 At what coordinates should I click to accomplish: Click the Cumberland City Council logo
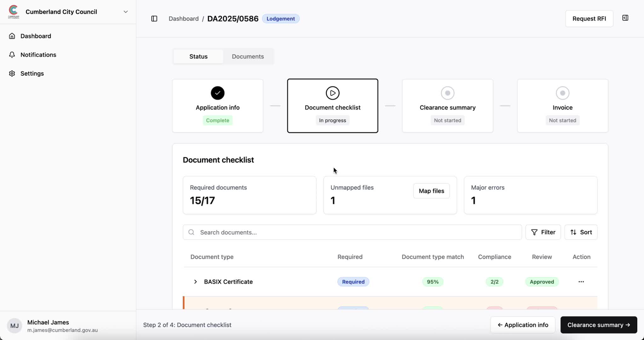pos(14,12)
